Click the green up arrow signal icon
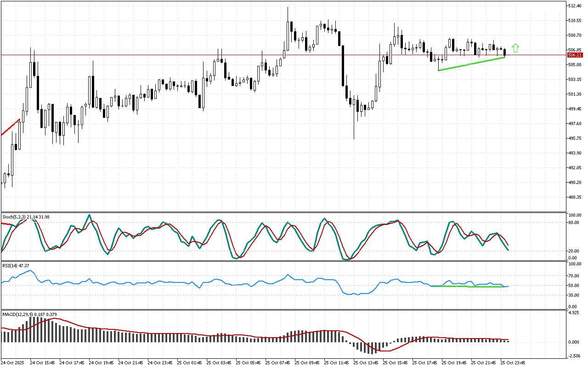The height and width of the screenshot is (368, 588). [515, 48]
